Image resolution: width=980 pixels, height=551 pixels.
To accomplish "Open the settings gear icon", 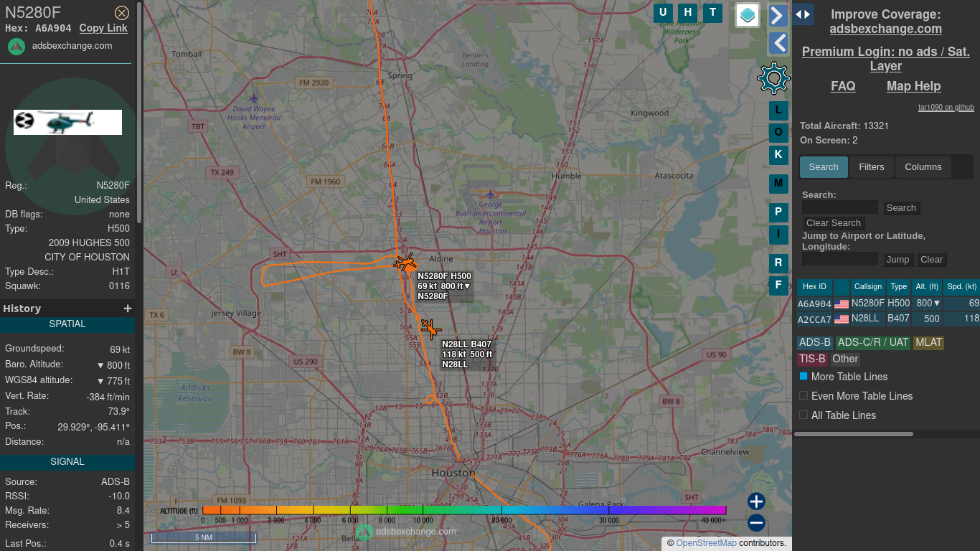I will pos(773,78).
